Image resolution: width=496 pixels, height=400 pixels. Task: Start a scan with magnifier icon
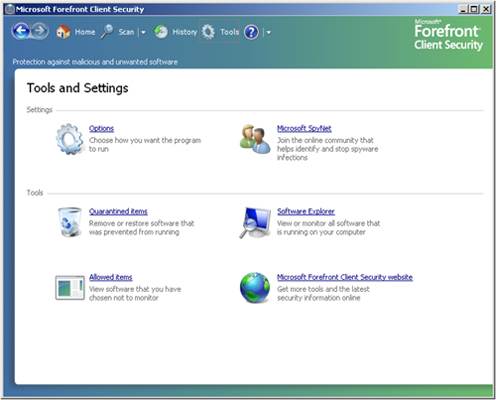(107, 32)
